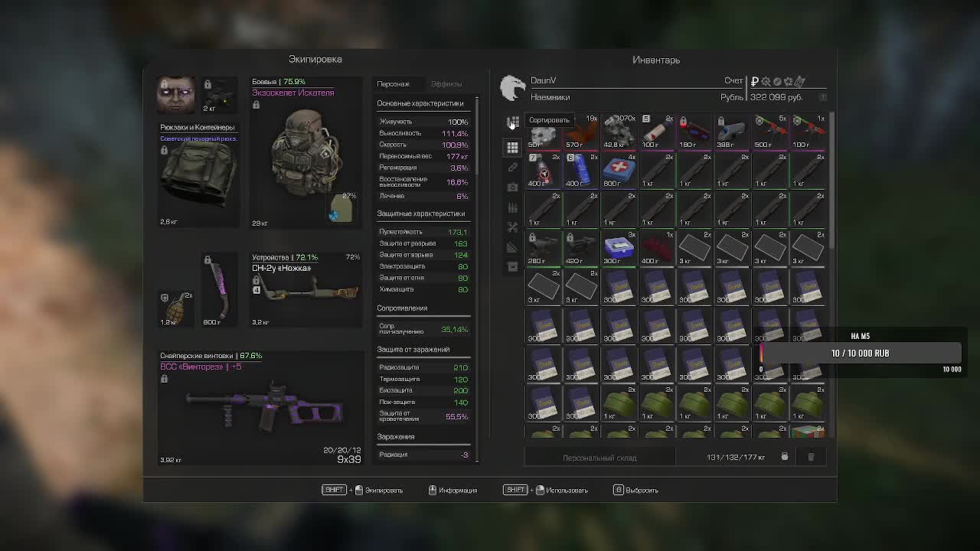Viewport: 980px width, 551px height.
Task: Select the grenade in quick slot
Action: click(177, 308)
